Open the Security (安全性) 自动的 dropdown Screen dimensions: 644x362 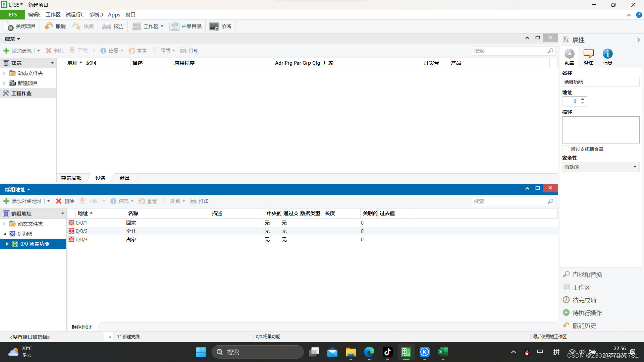point(600,167)
